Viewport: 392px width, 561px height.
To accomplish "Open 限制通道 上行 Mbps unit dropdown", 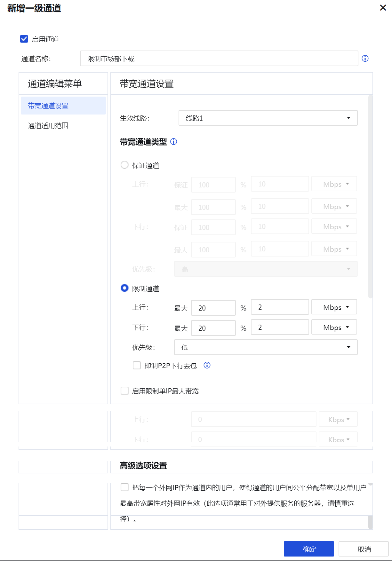I will (x=334, y=307).
